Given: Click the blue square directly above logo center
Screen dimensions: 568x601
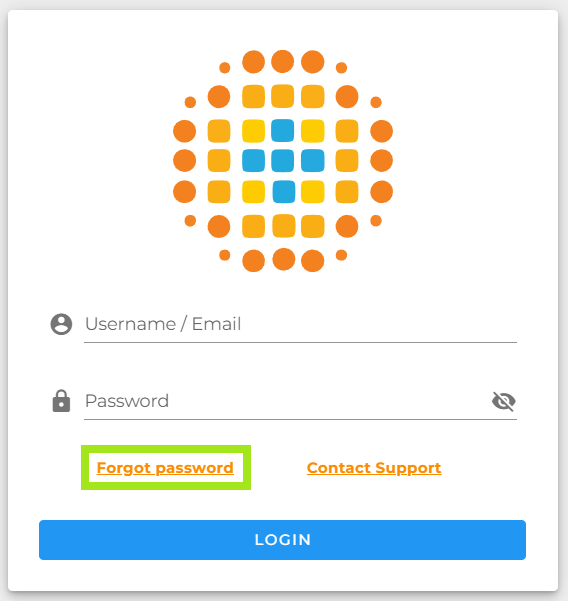Looking at the screenshot, I should (x=282, y=130).
